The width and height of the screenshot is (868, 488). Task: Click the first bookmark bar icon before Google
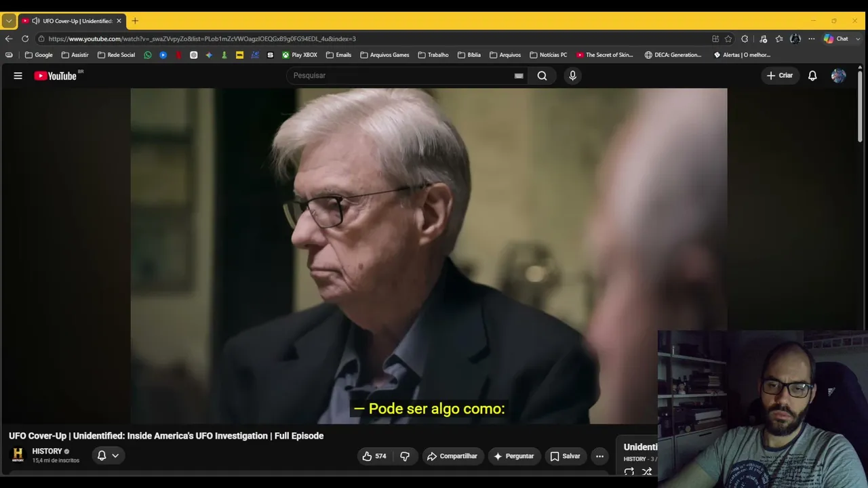(x=9, y=55)
